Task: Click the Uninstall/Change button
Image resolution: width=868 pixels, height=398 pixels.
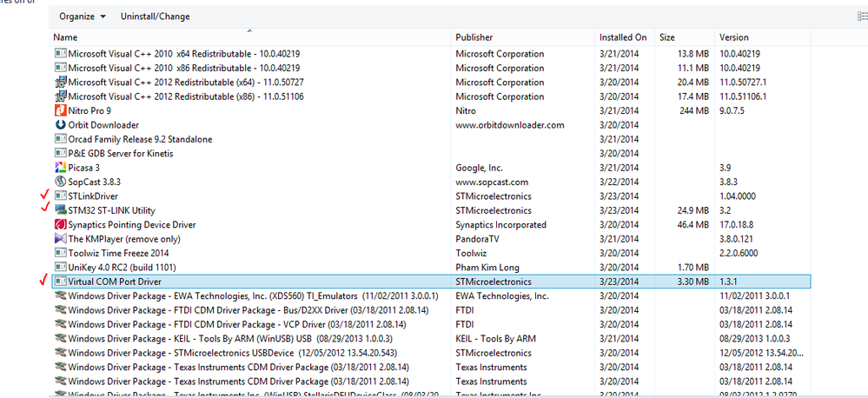Action: (155, 17)
